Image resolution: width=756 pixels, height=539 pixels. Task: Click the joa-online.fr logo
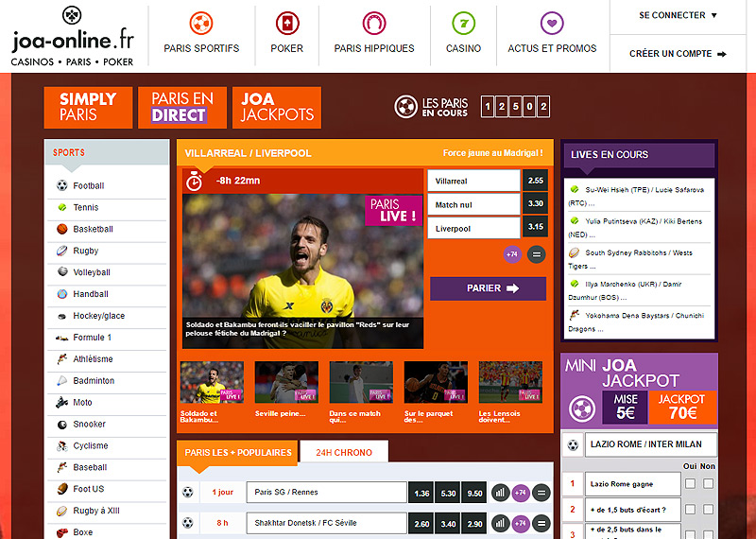73,37
